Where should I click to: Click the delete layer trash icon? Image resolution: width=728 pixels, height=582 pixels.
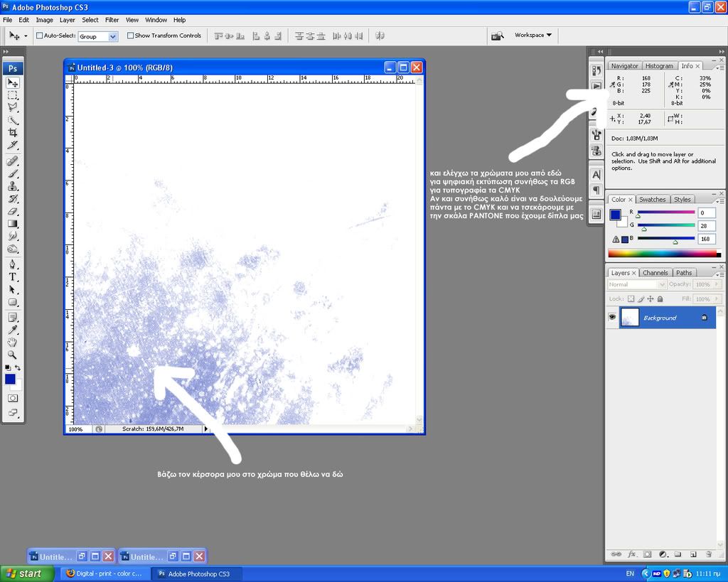[709, 554]
